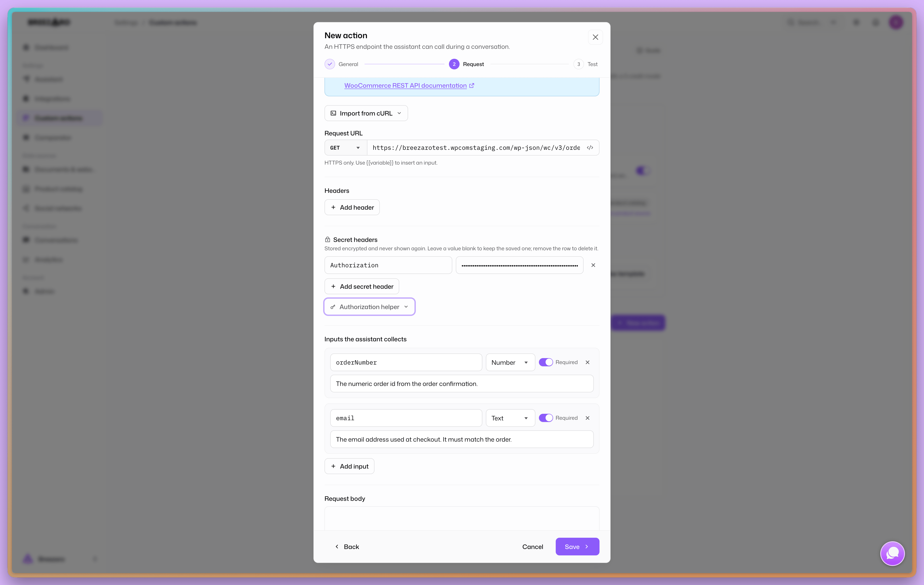Add a new header
The height and width of the screenshot is (585, 924).
click(352, 207)
